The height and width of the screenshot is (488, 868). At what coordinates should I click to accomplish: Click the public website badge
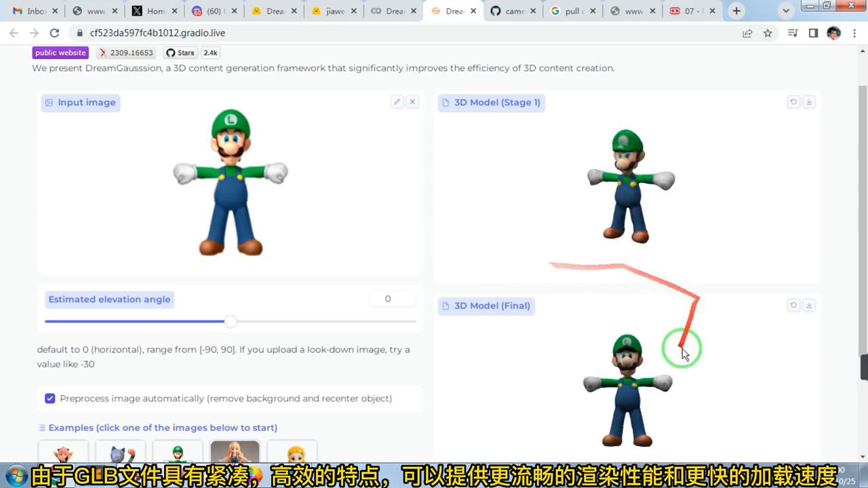click(x=60, y=53)
